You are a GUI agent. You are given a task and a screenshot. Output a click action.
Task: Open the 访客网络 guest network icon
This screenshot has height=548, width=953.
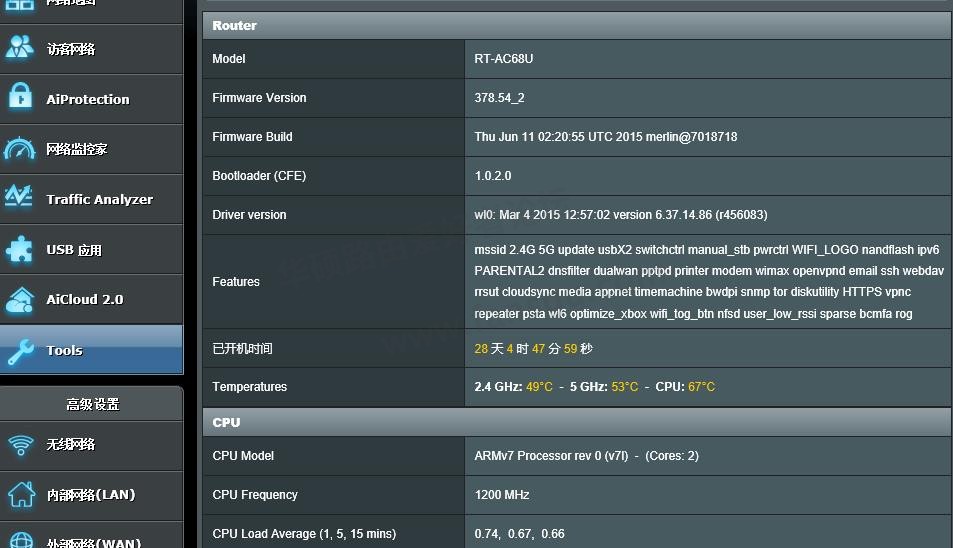(x=19, y=48)
